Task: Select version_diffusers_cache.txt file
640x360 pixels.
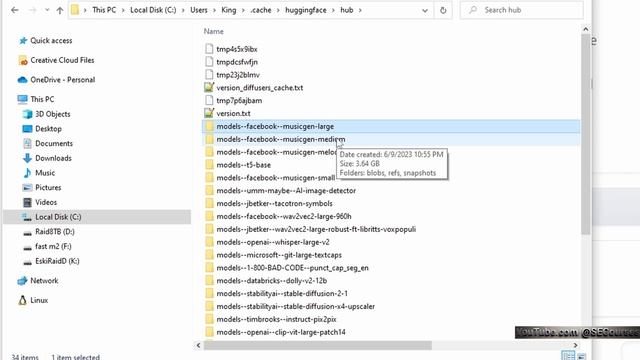Action: tap(260, 88)
